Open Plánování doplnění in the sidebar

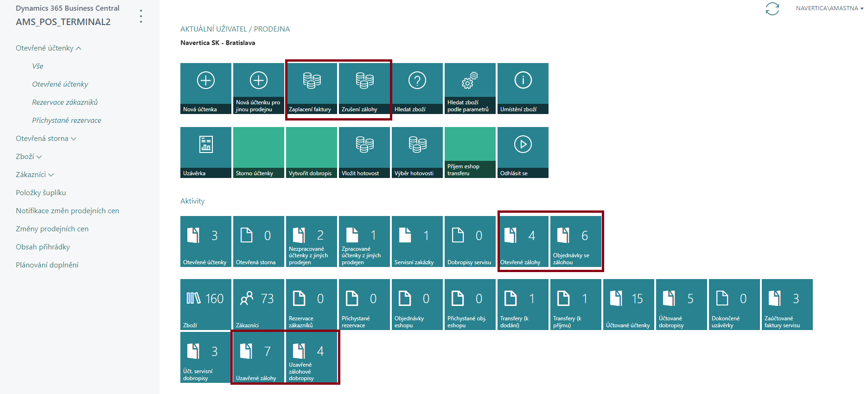(x=47, y=265)
